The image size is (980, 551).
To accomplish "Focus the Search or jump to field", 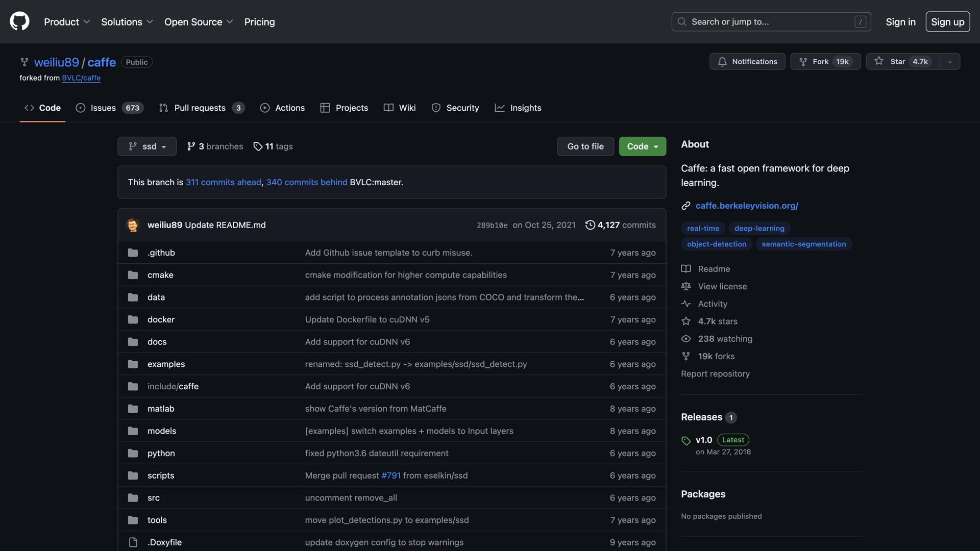I will tap(771, 22).
